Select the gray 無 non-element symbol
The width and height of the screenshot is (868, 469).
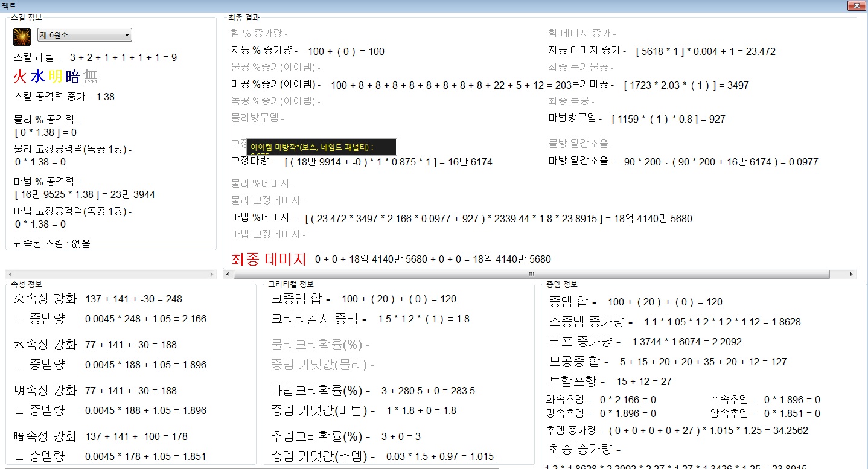coord(91,77)
